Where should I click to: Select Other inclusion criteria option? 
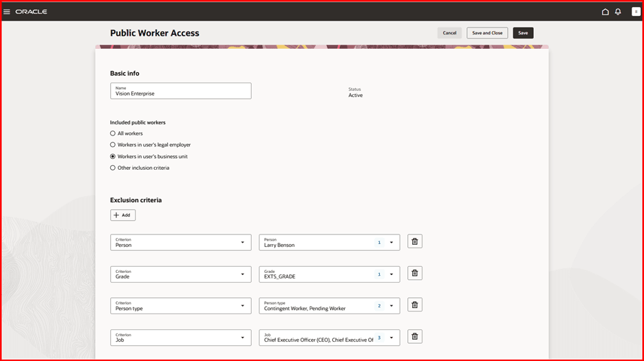tap(113, 168)
